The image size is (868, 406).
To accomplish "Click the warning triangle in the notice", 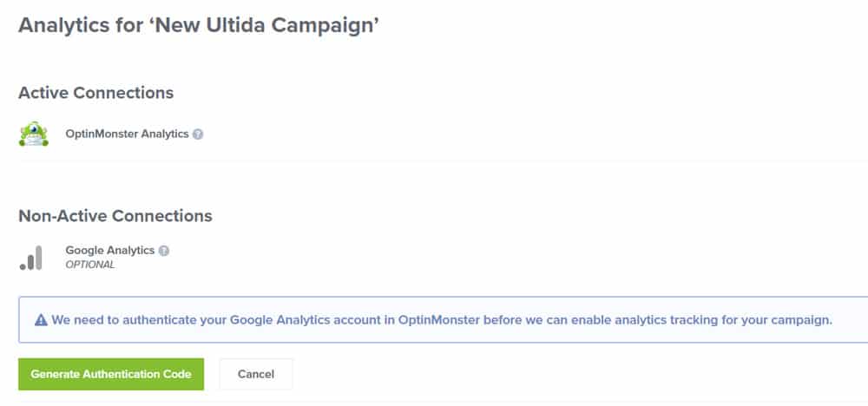I will pyautogui.click(x=41, y=320).
